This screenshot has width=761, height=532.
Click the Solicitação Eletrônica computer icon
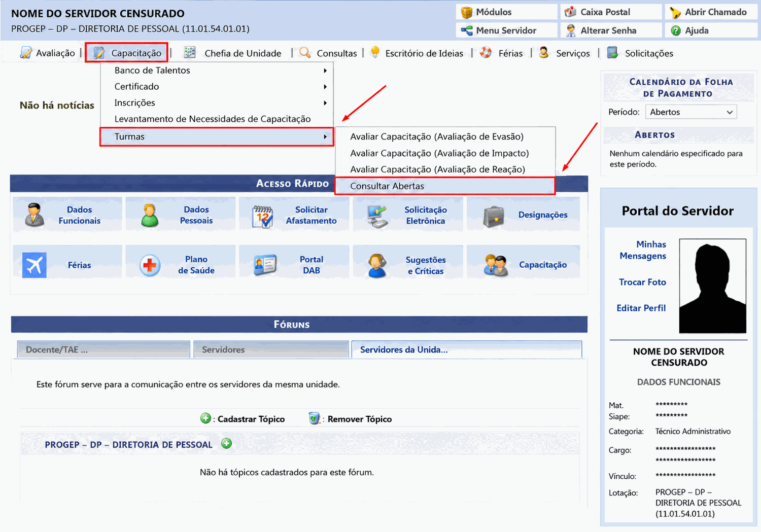coord(377,217)
